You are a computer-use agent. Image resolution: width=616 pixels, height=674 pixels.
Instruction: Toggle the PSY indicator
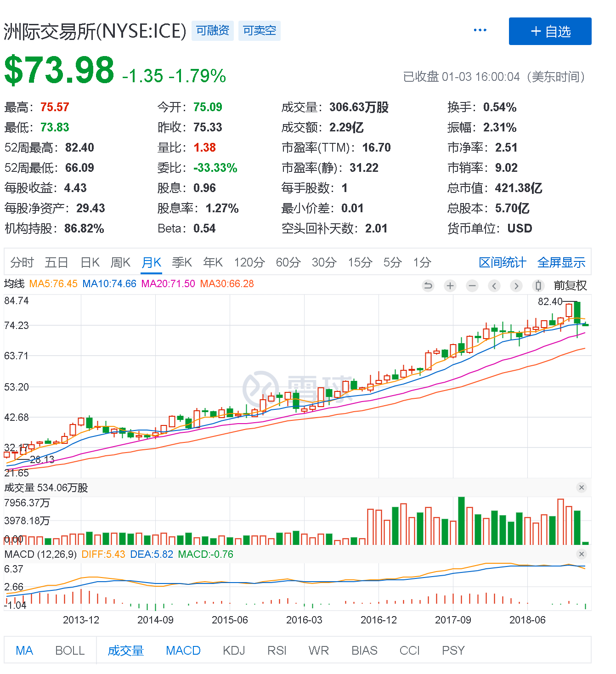pos(453,651)
